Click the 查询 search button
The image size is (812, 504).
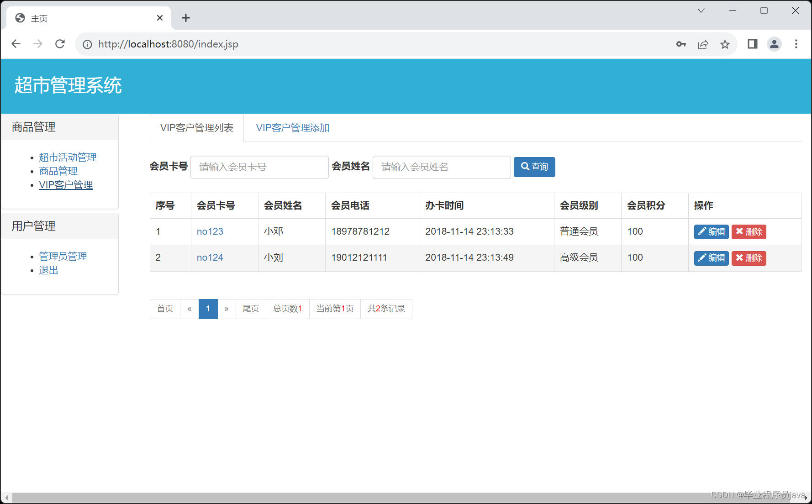tap(534, 167)
